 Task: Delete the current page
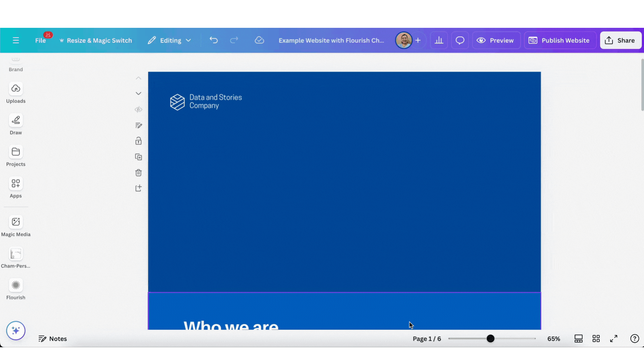139,173
